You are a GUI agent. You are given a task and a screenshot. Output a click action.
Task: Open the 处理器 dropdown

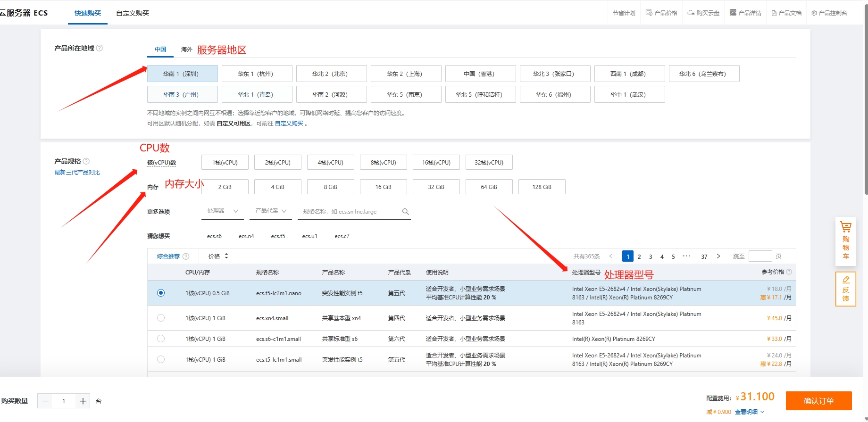point(223,211)
